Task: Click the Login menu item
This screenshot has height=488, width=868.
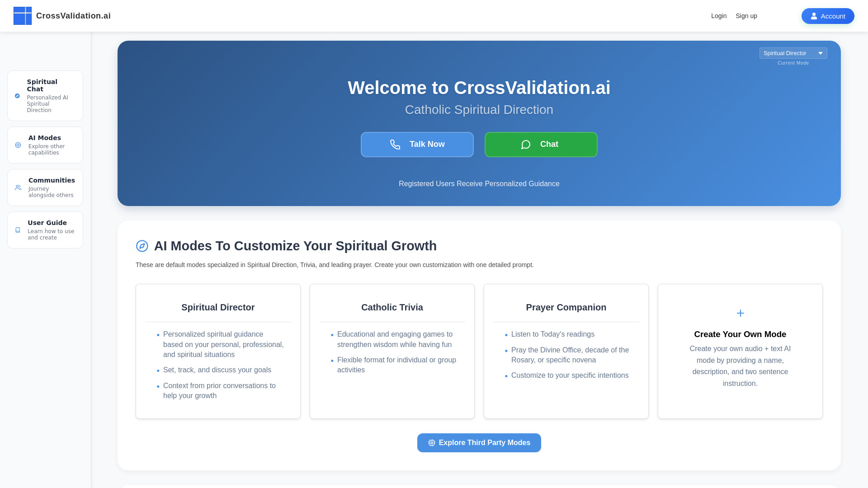Action: pyautogui.click(x=718, y=15)
